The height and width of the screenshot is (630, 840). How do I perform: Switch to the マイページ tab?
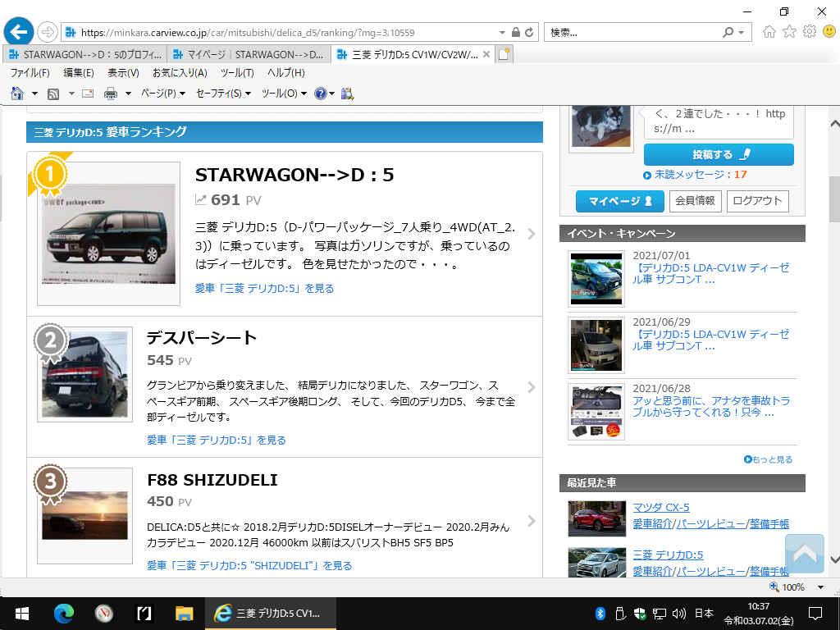(x=249, y=54)
